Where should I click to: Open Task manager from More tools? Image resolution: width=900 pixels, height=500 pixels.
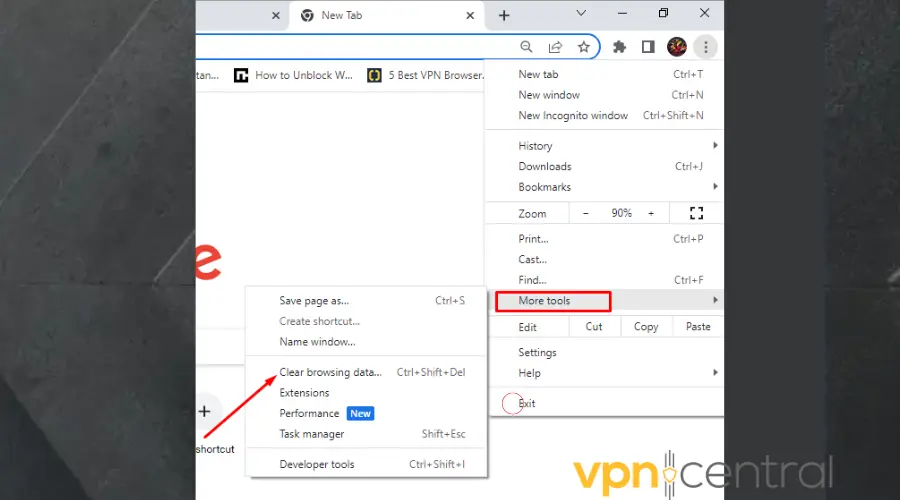pyautogui.click(x=312, y=434)
